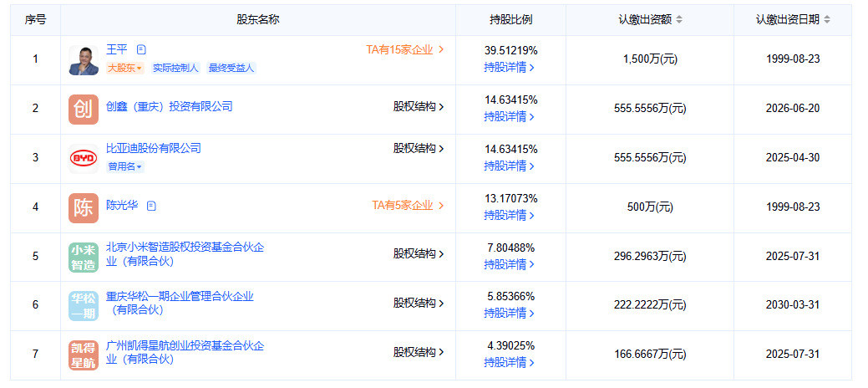Click 王平's profile photo

pos(84,60)
